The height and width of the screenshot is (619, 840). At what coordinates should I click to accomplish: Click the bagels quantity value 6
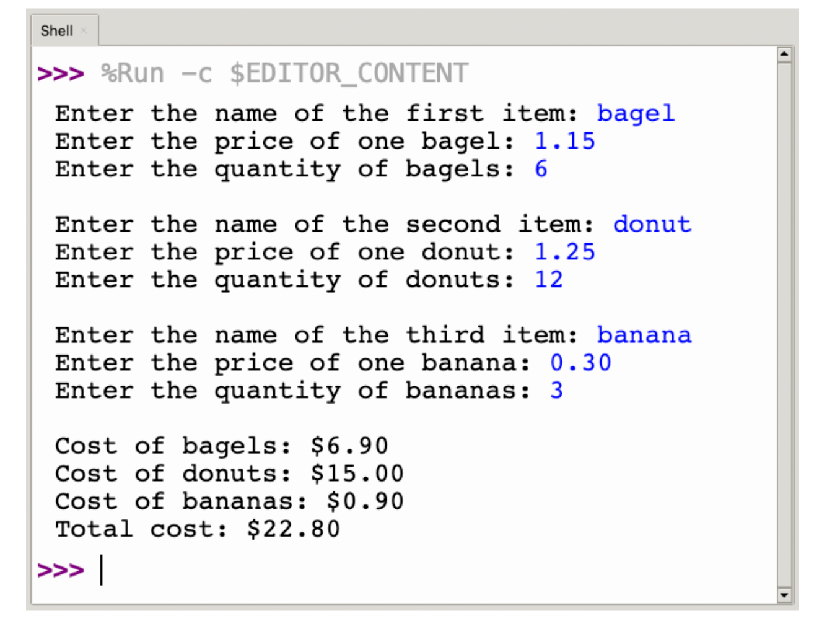tap(541, 169)
